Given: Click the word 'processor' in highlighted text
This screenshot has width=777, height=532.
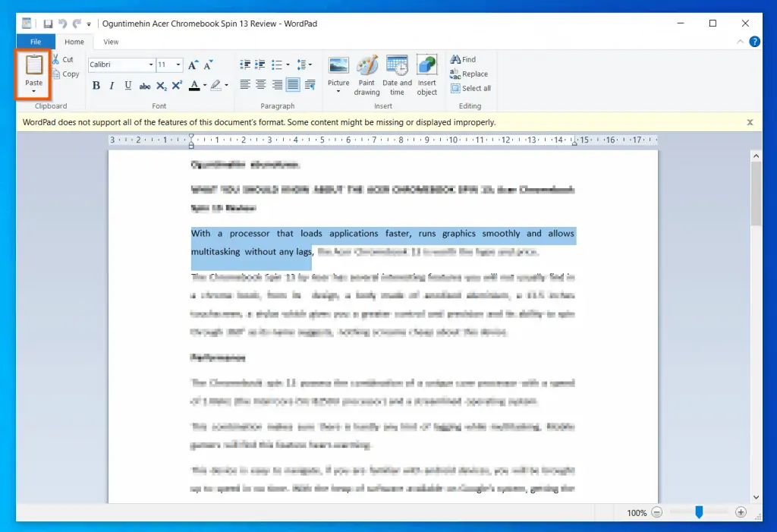Looking at the screenshot, I should pyautogui.click(x=249, y=234).
